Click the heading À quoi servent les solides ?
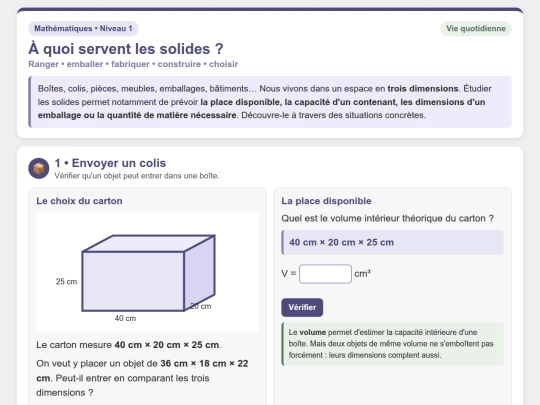The image size is (540, 405). click(x=126, y=49)
